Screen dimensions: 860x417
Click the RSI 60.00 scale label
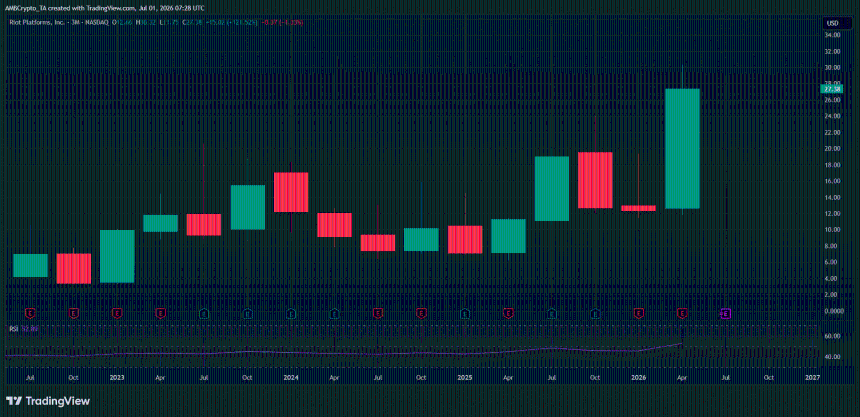pyautogui.click(x=833, y=336)
